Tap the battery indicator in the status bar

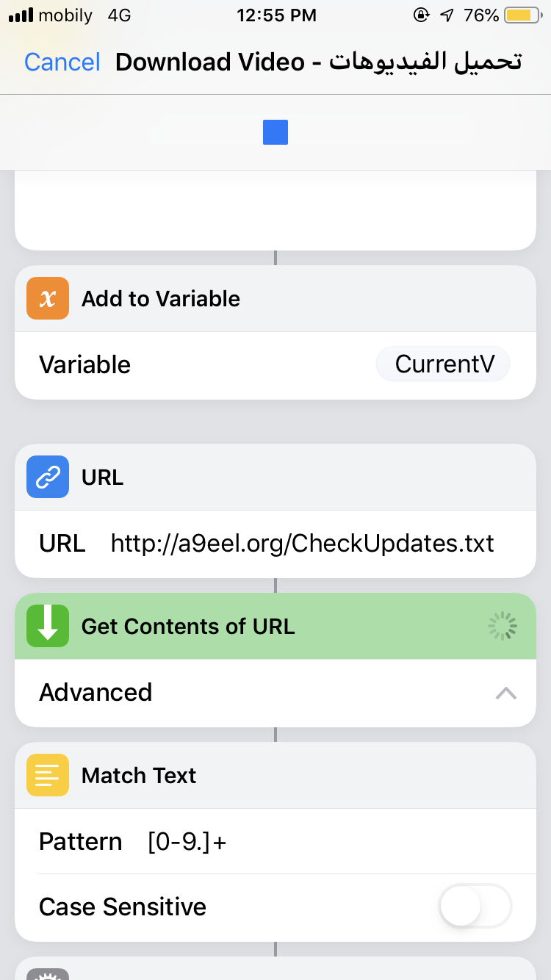522,15
